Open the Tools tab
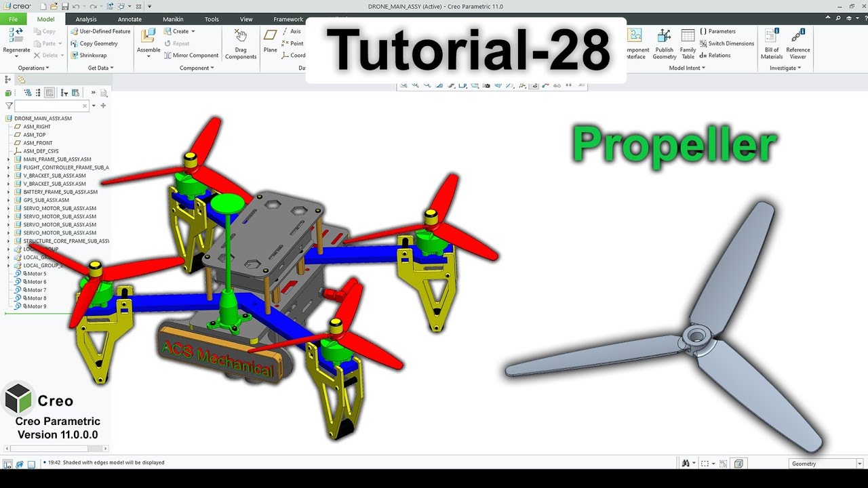 tap(212, 19)
